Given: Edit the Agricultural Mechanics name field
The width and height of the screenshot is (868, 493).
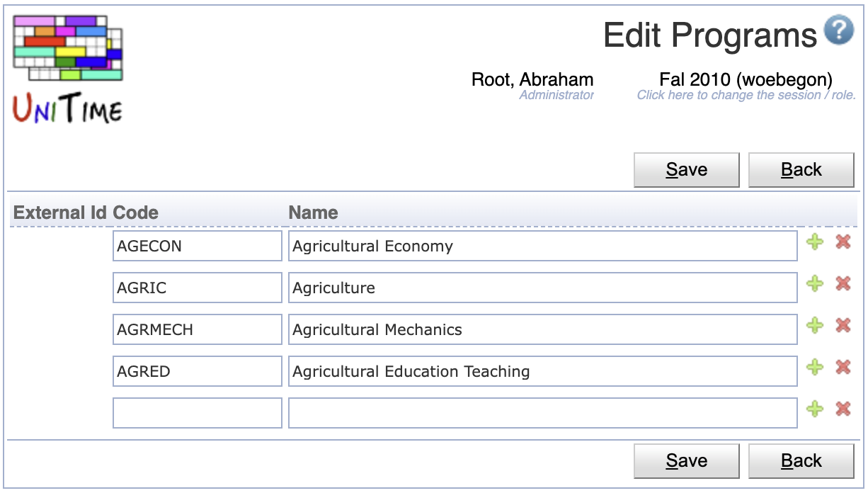Looking at the screenshot, I should coord(543,329).
